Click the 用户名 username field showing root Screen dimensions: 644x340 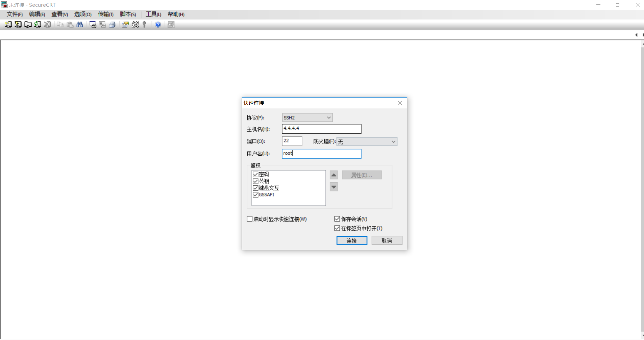(x=322, y=154)
